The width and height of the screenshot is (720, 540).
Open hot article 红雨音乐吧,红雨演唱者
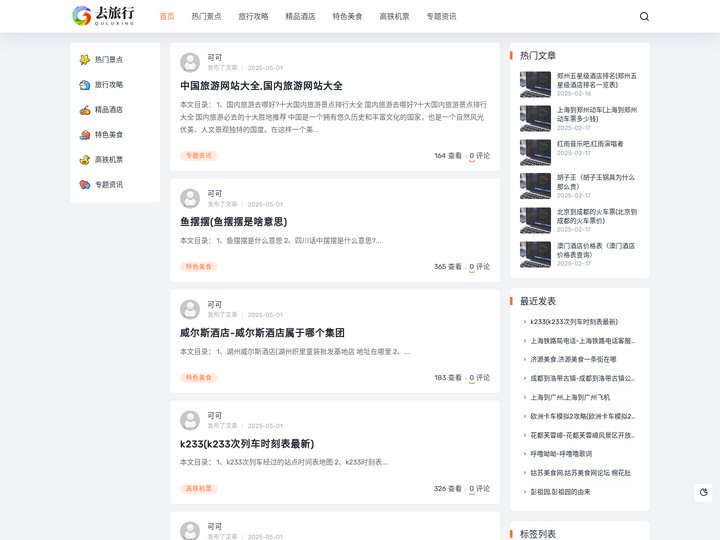coord(590,144)
